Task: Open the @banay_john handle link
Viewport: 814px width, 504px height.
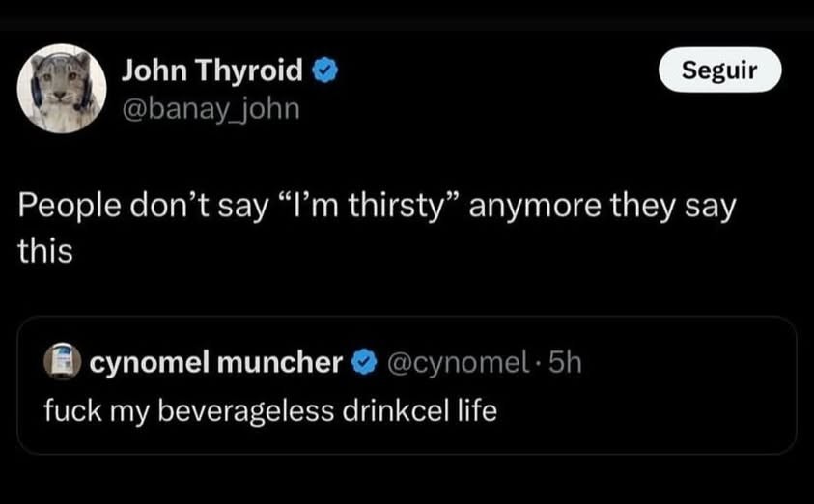Action: point(211,110)
